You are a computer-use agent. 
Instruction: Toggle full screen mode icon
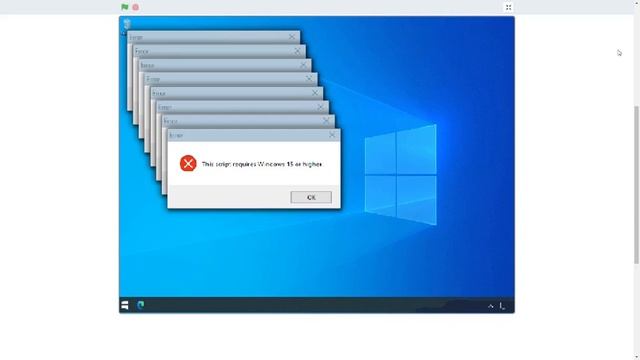pyautogui.click(x=509, y=7)
